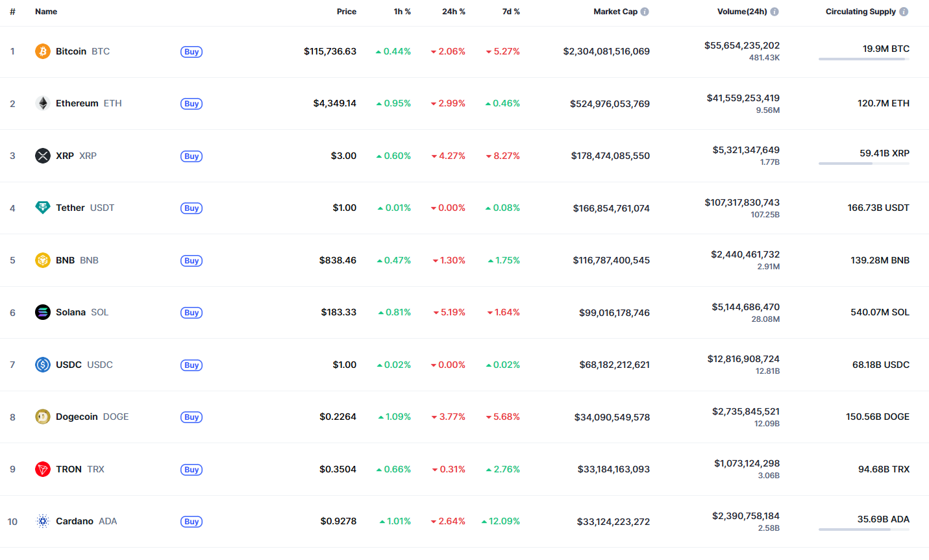Click Tether volume $107,317,830,743
Viewport: 929px width, 560px height.
[x=742, y=202]
